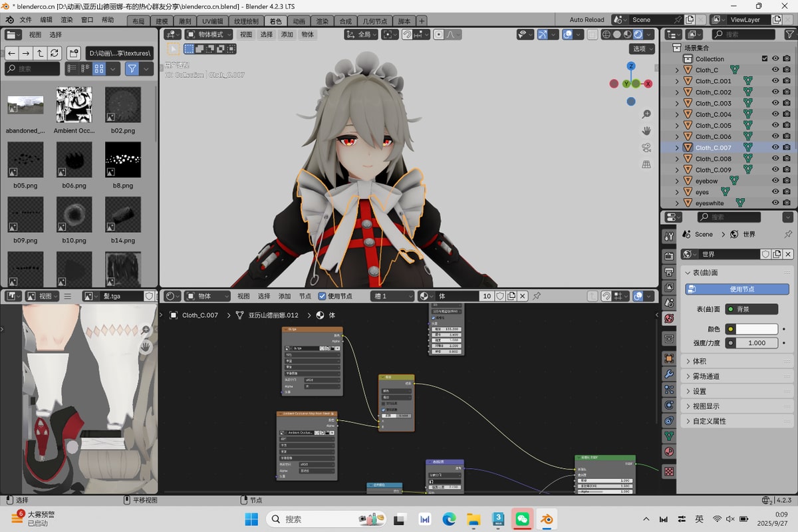Hide Cloth_C.005 in viewport via eye
The height and width of the screenshot is (532, 798).
click(775, 126)
